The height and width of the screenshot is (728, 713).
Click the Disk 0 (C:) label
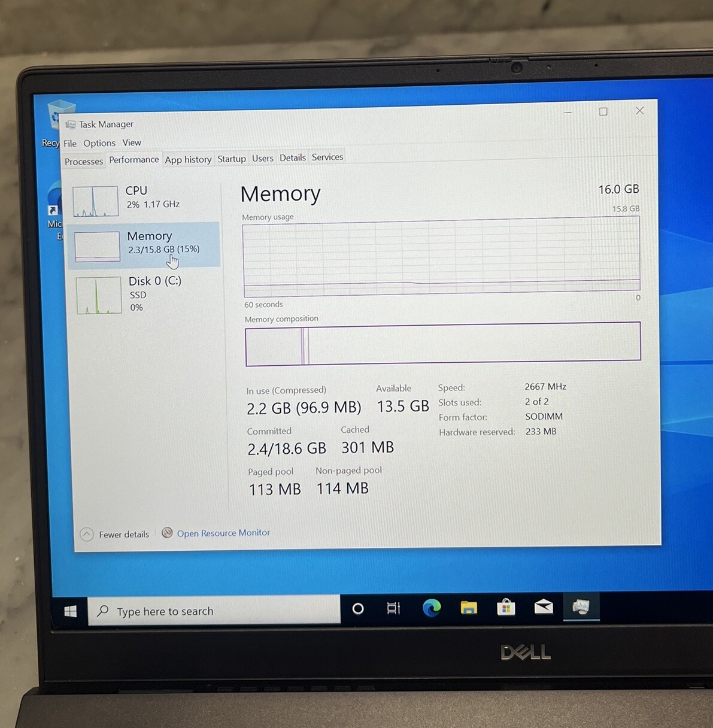point(155,281)
